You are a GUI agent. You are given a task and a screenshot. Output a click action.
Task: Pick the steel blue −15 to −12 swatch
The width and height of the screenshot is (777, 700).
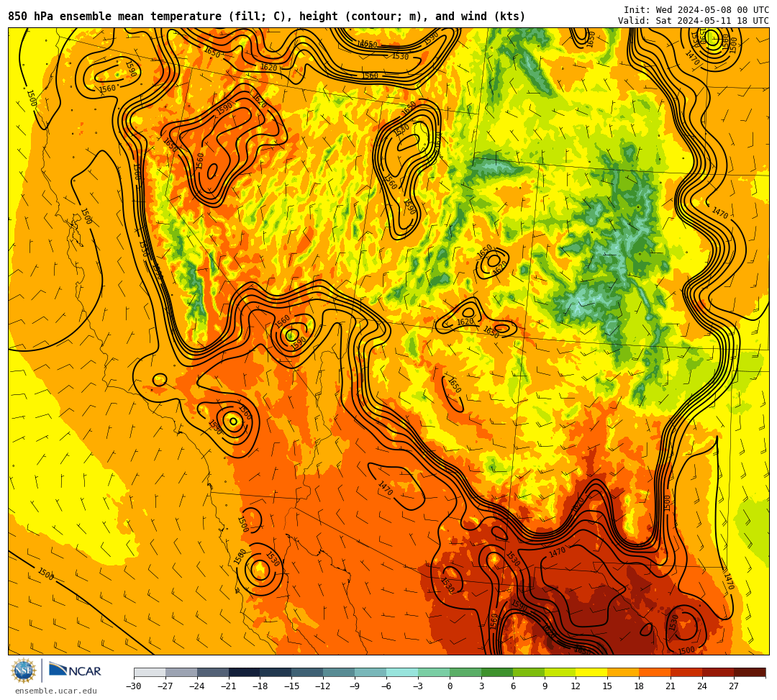(x=308, y=672)
